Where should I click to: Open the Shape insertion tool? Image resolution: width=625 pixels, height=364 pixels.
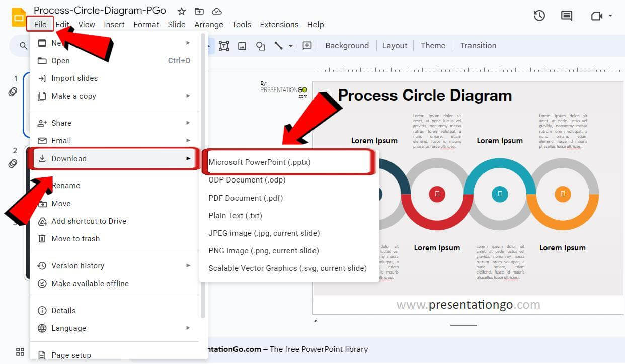tap(261, 46)
